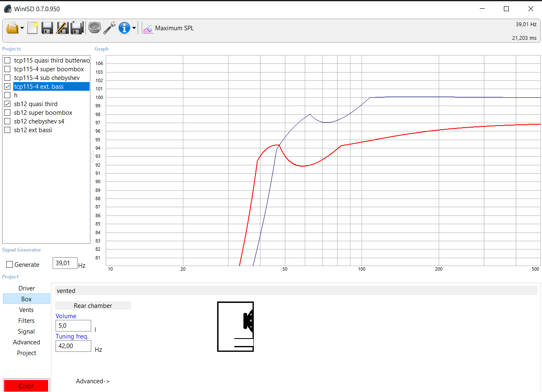Maximize the WinISD window
The height and width of the screenshot is (392, 542).
506,9
